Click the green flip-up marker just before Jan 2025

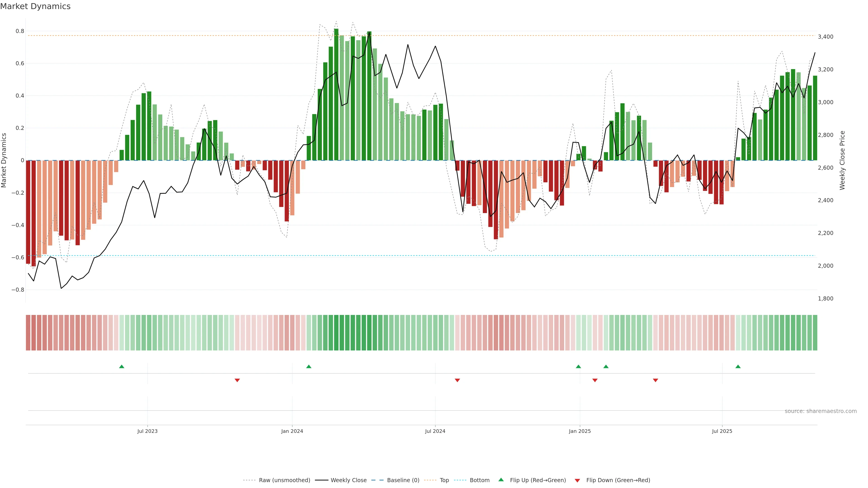[578, 366]
